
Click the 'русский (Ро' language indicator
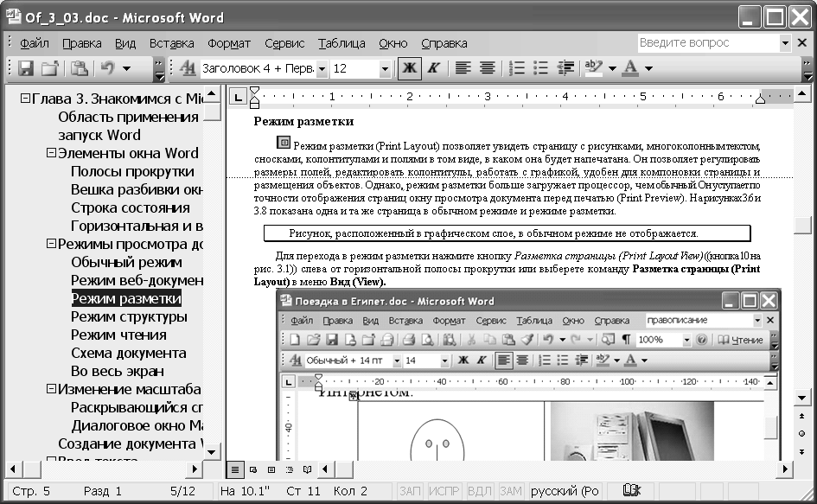pyautogui.click(x=565, y=491)
